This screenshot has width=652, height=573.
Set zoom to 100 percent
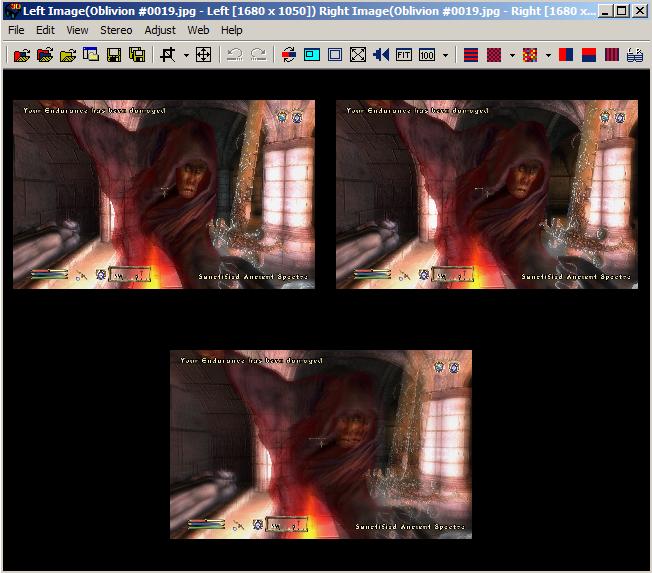tap(427, 55)
